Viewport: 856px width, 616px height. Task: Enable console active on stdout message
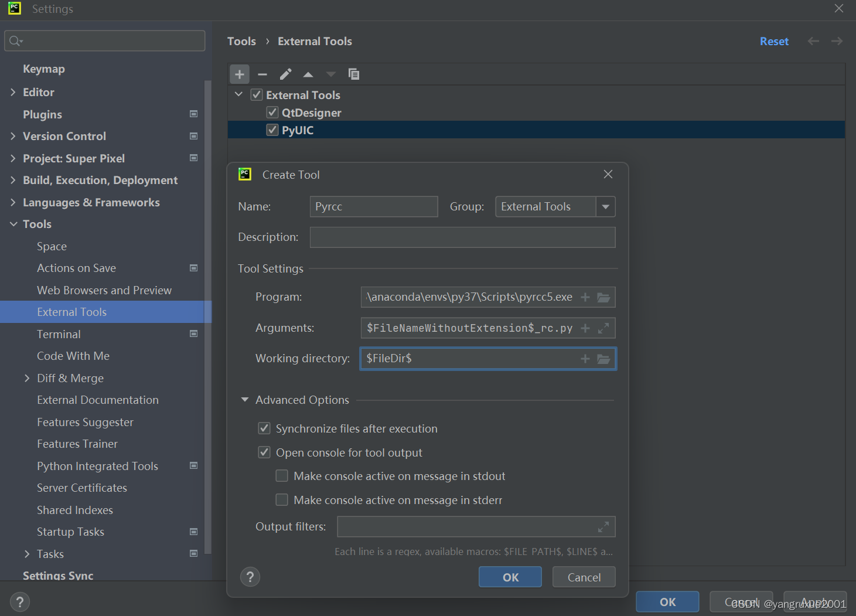point(282,476)
